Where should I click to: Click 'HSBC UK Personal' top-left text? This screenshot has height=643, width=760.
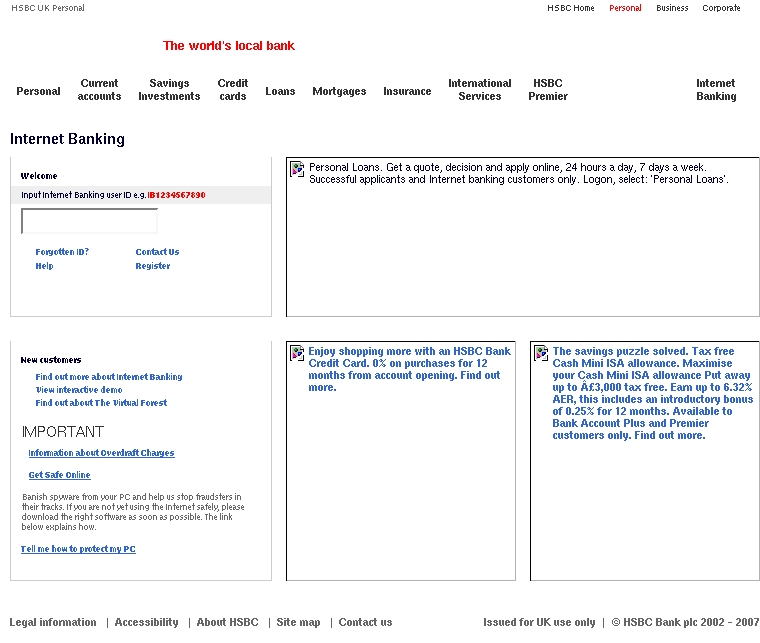[x=48, y=8]
